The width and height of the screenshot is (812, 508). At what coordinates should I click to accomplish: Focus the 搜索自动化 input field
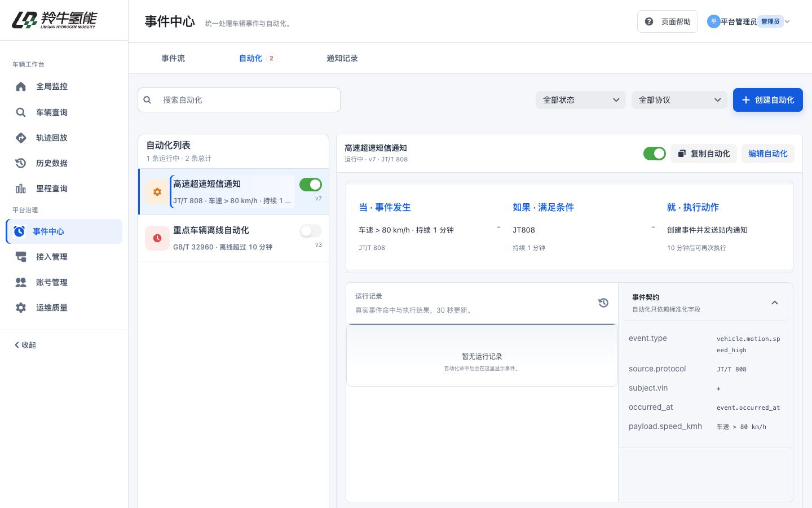click(239, 100)
